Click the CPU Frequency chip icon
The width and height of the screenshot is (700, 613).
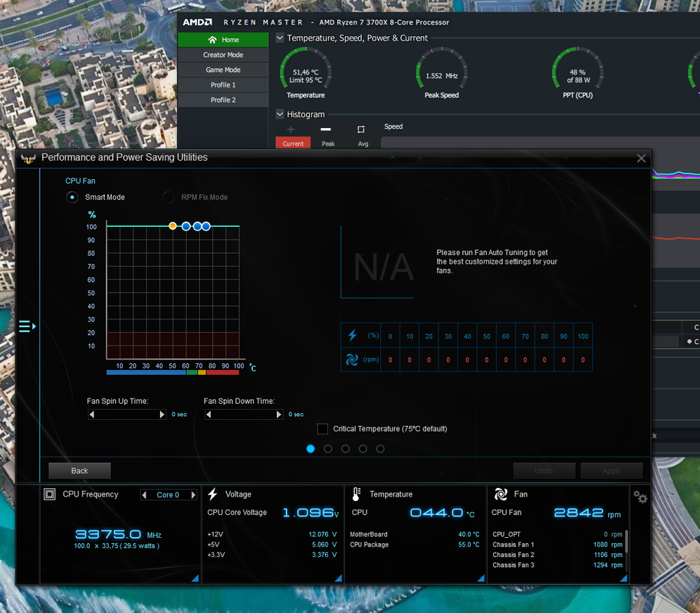(50, 494)
